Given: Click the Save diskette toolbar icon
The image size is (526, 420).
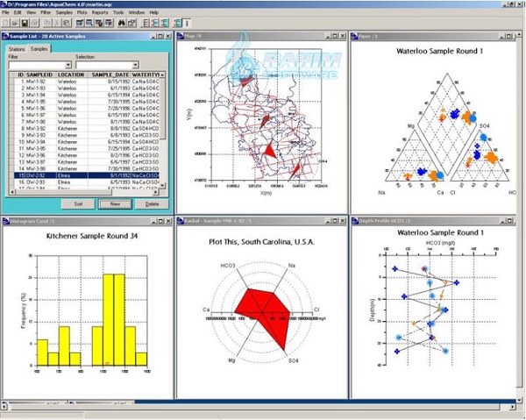Looking at the screenshot, I should coord(25,23).
